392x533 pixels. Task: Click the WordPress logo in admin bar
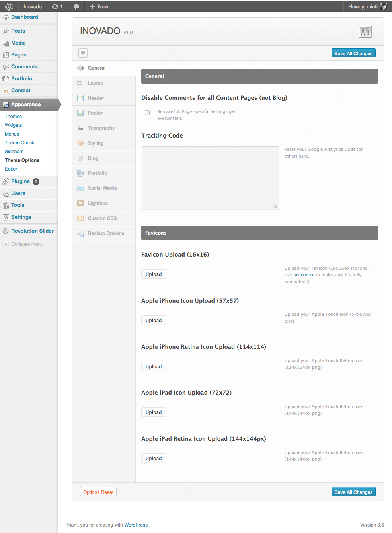click(8, 6)
